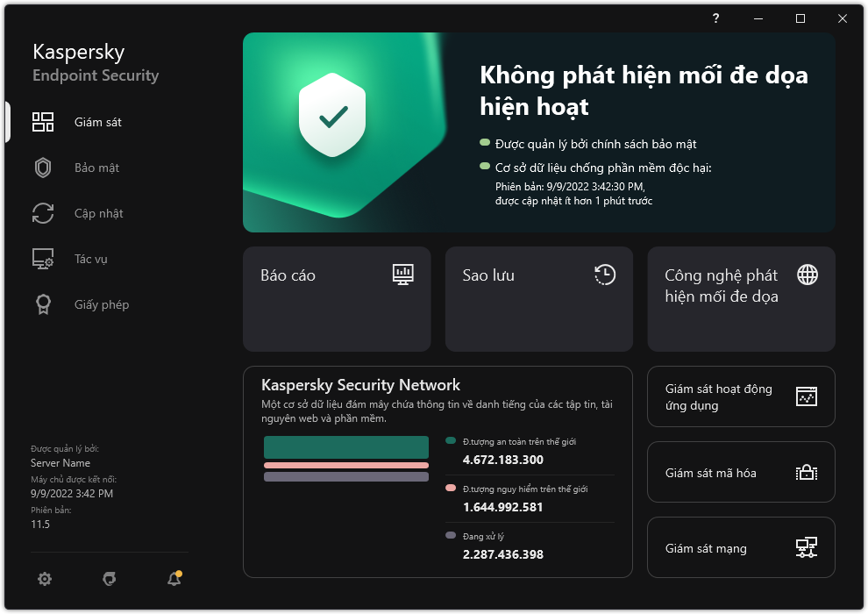Click the green shield status icon

[332, 115]
